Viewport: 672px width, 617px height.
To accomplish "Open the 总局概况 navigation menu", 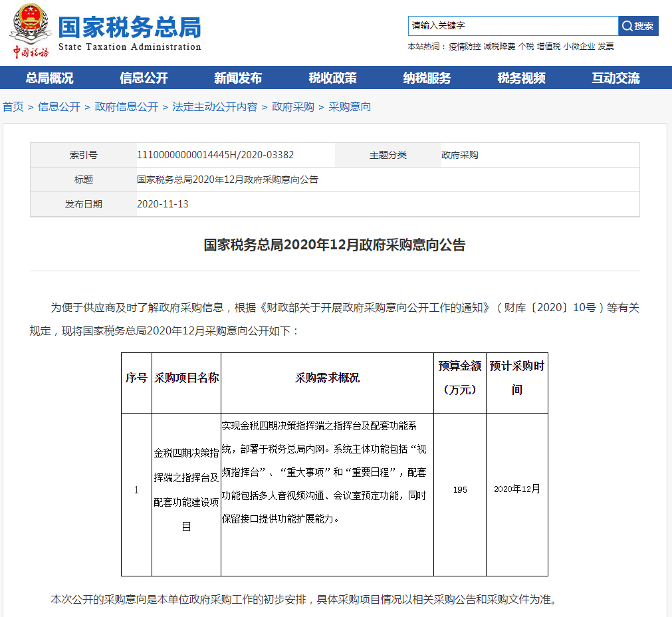I will [49, 78].
